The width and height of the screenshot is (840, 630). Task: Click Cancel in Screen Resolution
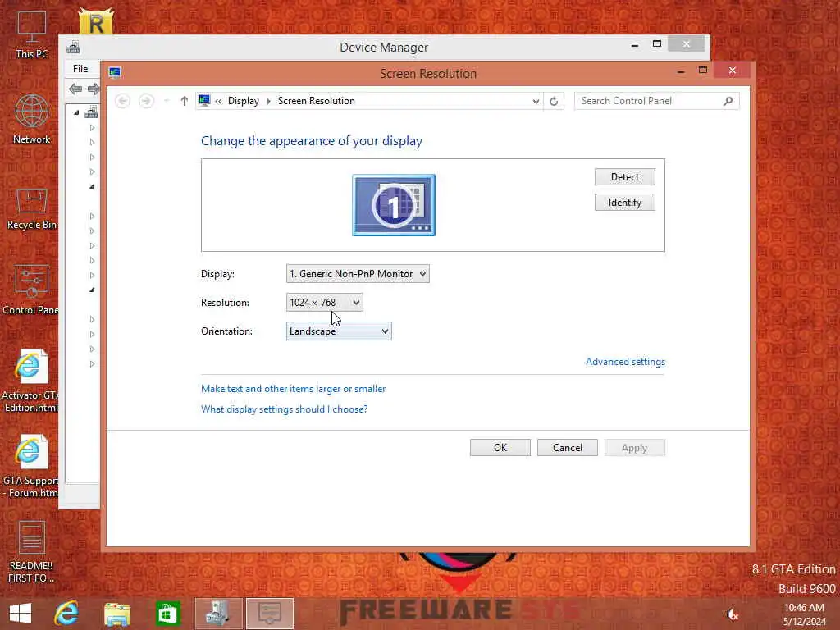click(568, 448)
